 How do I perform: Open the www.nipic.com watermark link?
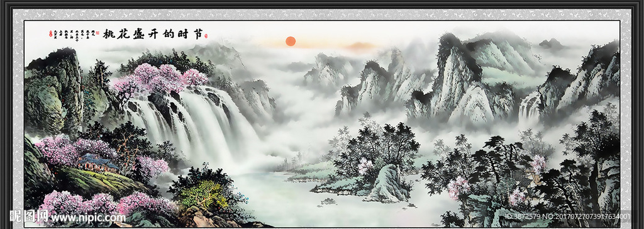click(x=88, y=217)
